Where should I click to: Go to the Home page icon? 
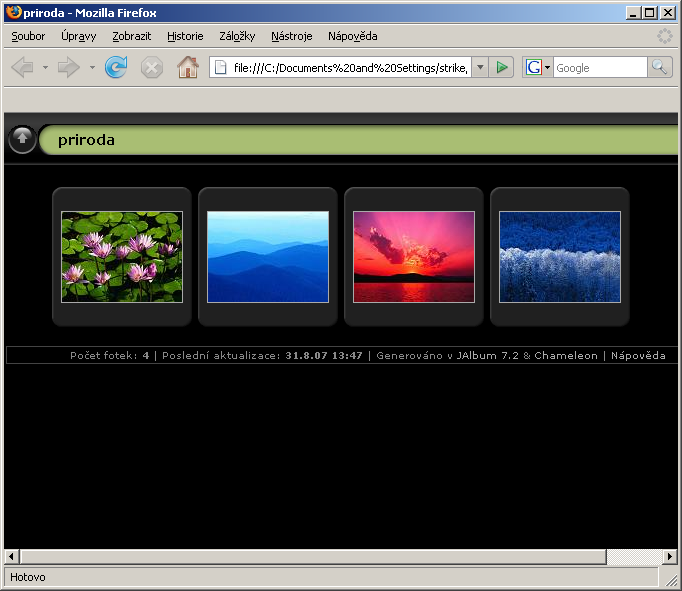point(188,67)
